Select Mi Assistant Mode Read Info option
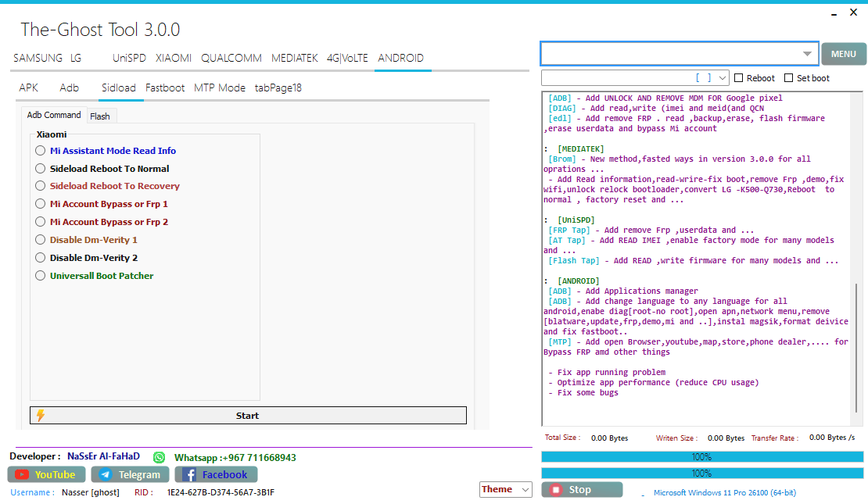 [41, 151]
